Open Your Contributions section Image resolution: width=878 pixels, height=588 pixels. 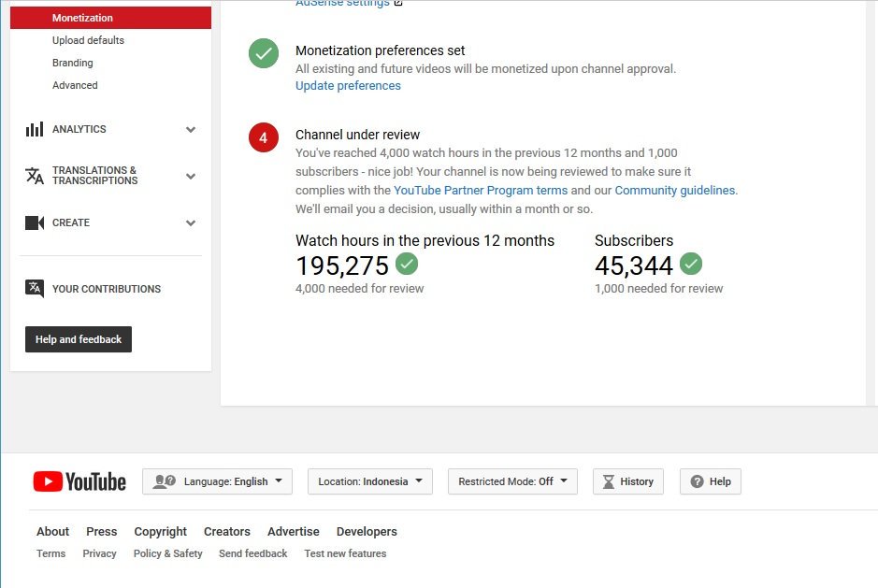(107, 289)
